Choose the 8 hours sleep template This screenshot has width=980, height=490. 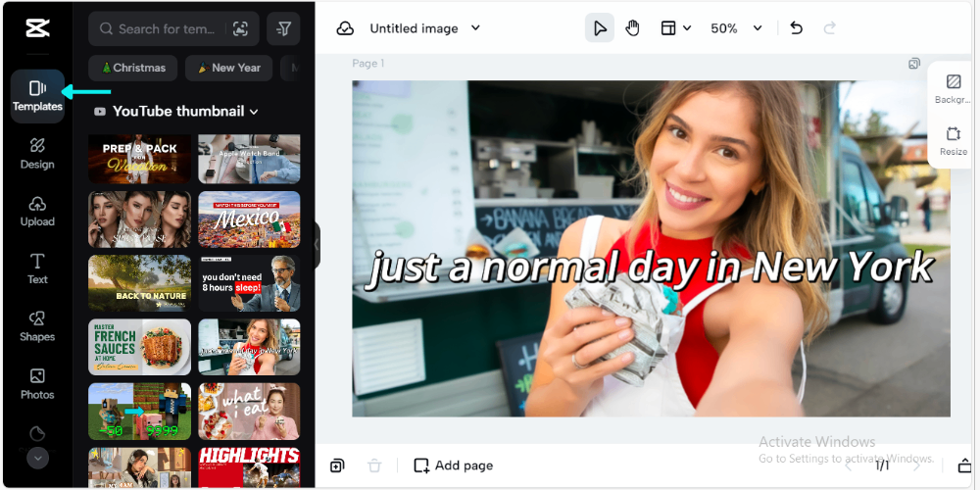[249, 283]
